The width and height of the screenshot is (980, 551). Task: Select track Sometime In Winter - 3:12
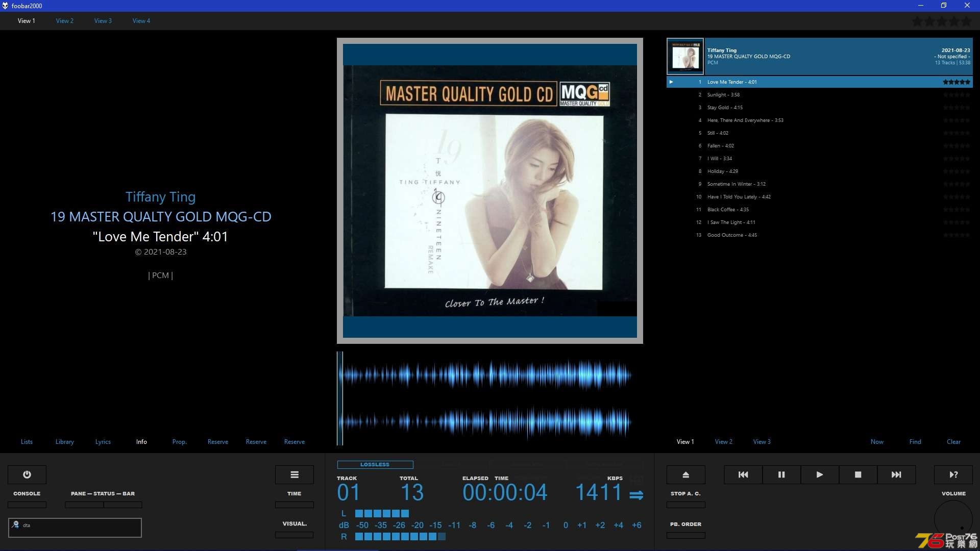click(820, 184)
